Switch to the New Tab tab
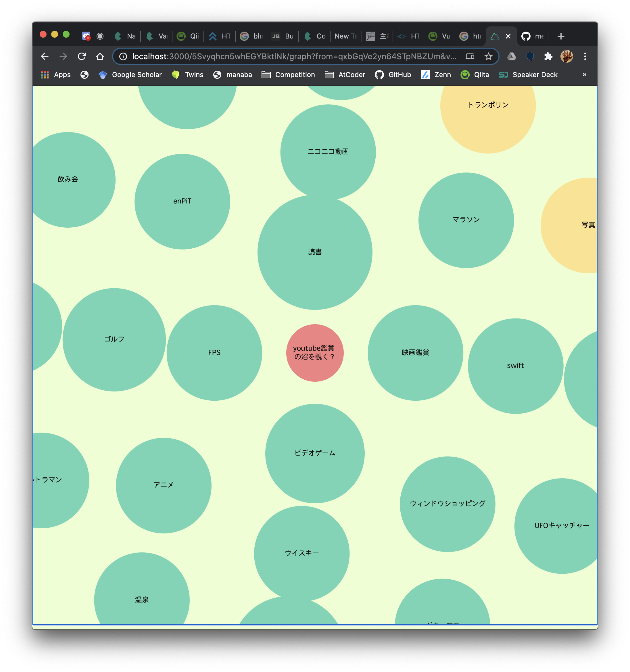Viewport: 630px width, 672px height. (345, 36)
